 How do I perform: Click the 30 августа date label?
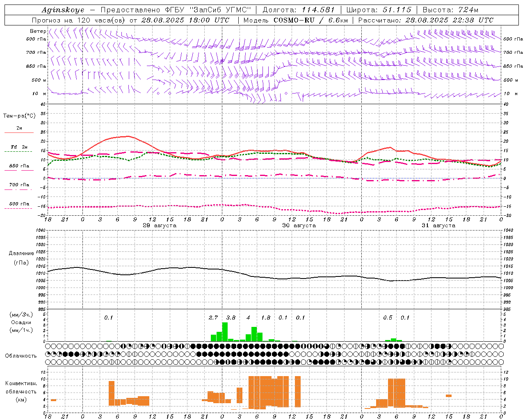click(x=299, y=226)
